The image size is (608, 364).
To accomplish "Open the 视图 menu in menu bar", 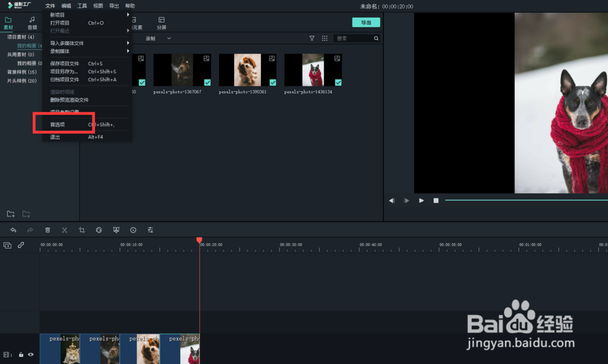I will [x=98, y=6].
